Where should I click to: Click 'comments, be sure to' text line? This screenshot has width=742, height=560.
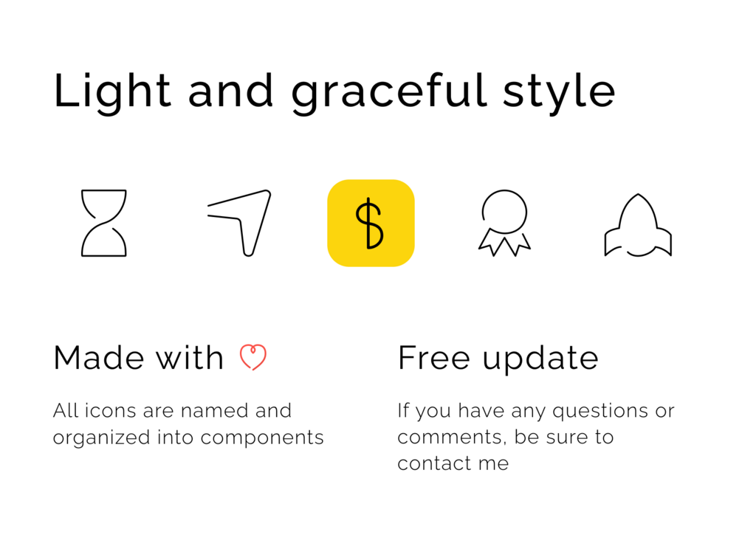point(506,437)
